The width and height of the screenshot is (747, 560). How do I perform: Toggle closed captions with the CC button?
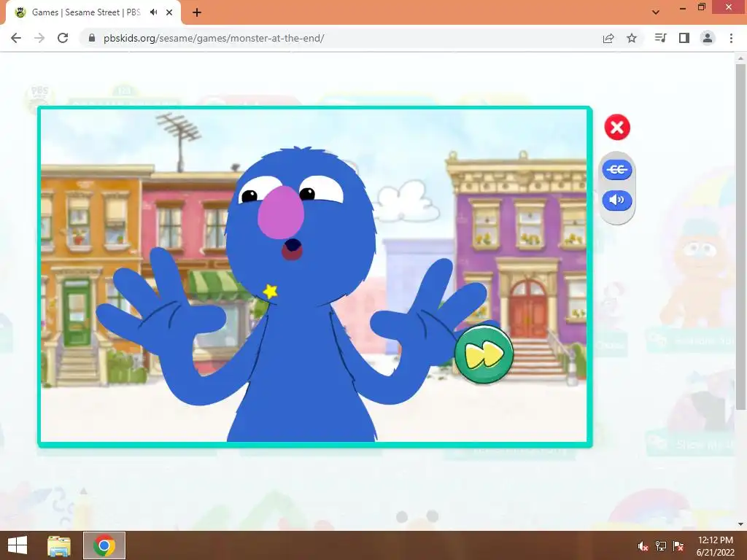pos(617,169)
